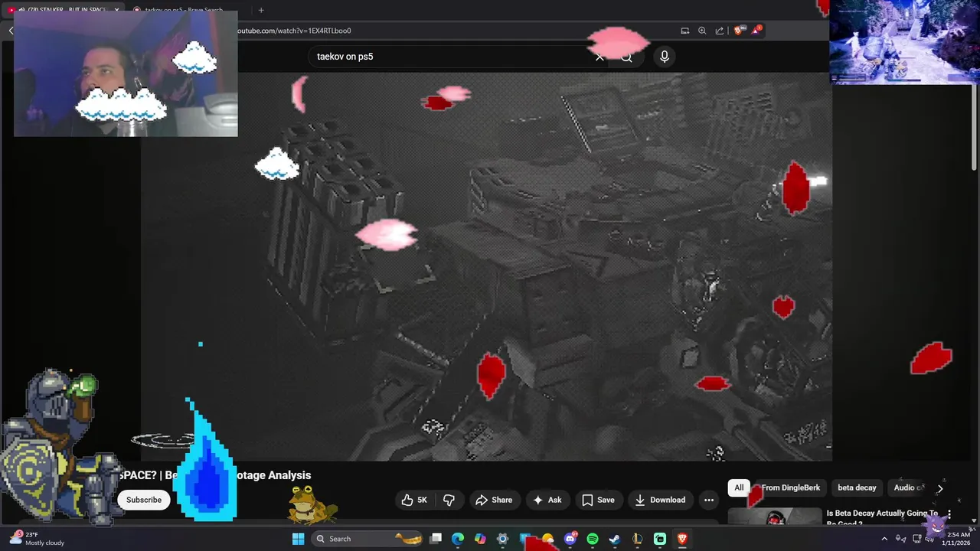The height and width of the screenshot is (551, 980).
Task: Open 'Is Beta Decay Actually Going To Be Good' video
Action: (x=882, y=518)
